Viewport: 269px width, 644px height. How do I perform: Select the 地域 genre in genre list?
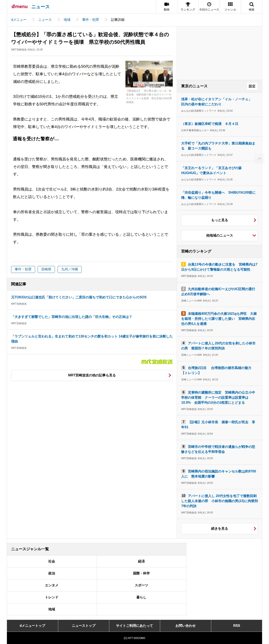point(52,609)
